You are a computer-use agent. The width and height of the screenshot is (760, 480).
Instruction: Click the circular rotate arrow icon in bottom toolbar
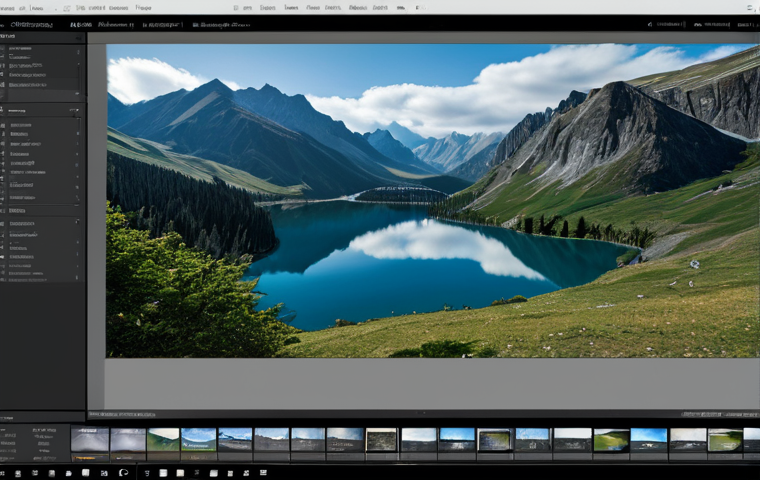(123, 472)
